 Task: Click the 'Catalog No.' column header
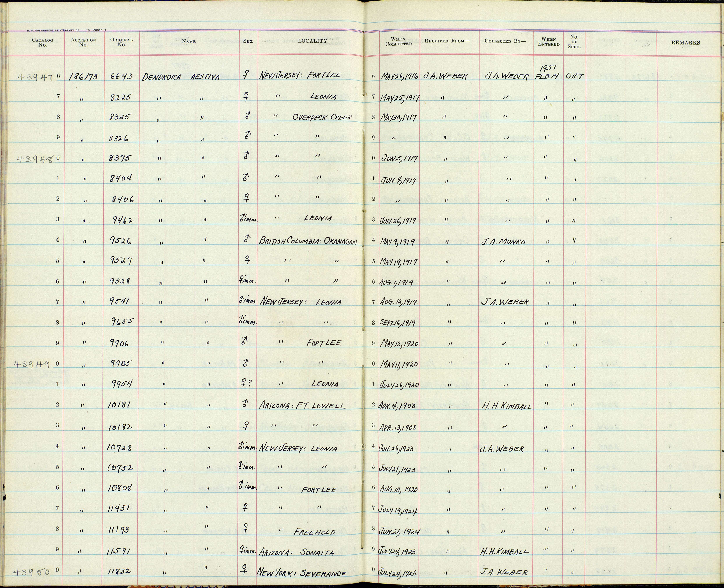(42, 42)
